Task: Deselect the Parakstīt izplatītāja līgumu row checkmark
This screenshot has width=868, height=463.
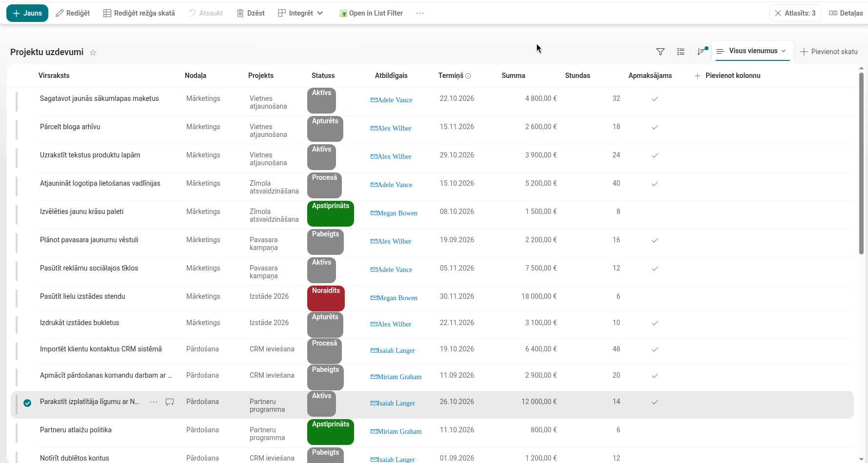Action: 27,403
